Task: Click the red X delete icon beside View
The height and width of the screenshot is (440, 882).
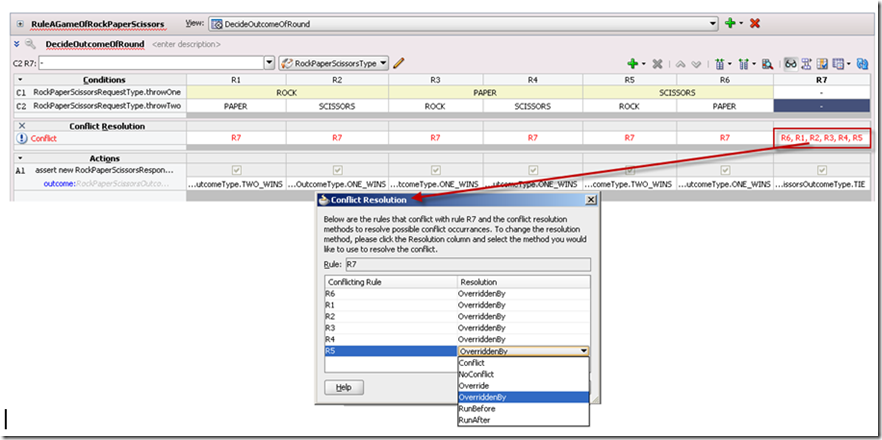Action: pos(755,23)
